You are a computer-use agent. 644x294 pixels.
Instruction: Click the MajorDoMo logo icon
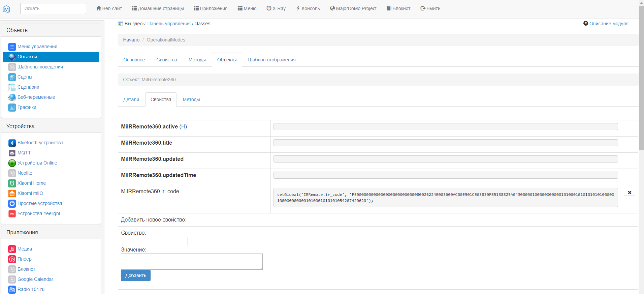coord(6,9)
